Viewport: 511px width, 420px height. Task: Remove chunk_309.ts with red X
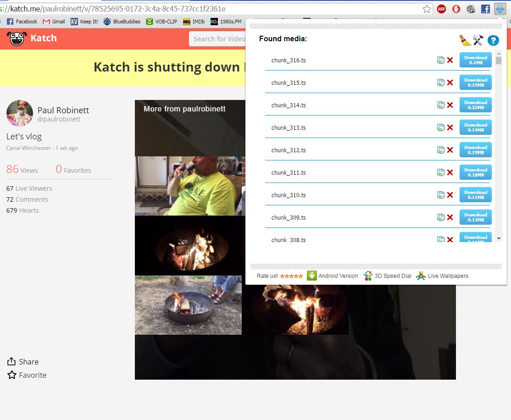coord(450,218)
